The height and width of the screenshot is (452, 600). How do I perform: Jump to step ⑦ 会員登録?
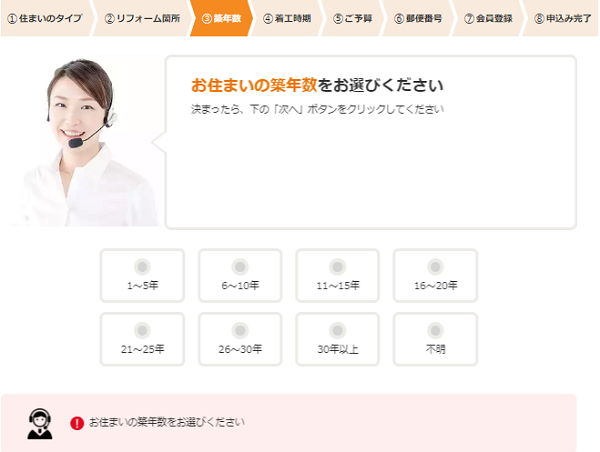(x=488, y=18)
